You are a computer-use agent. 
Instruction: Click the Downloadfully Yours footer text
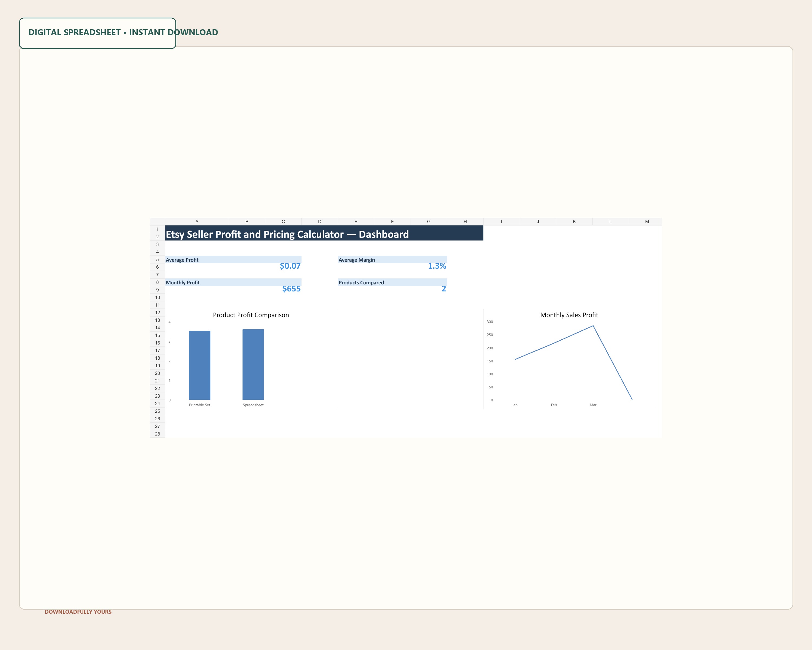(78, 612)
